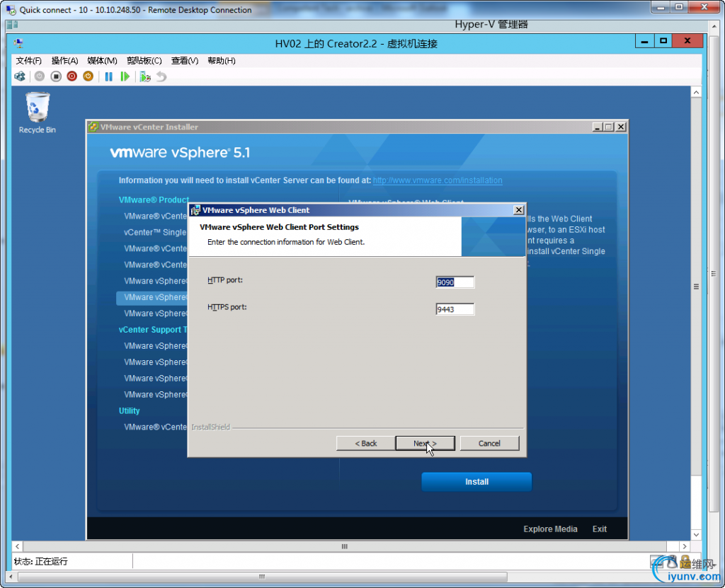Screen dimensions: 725x588
Task: Open 媒体(M) menu
Action: [102, 61]
